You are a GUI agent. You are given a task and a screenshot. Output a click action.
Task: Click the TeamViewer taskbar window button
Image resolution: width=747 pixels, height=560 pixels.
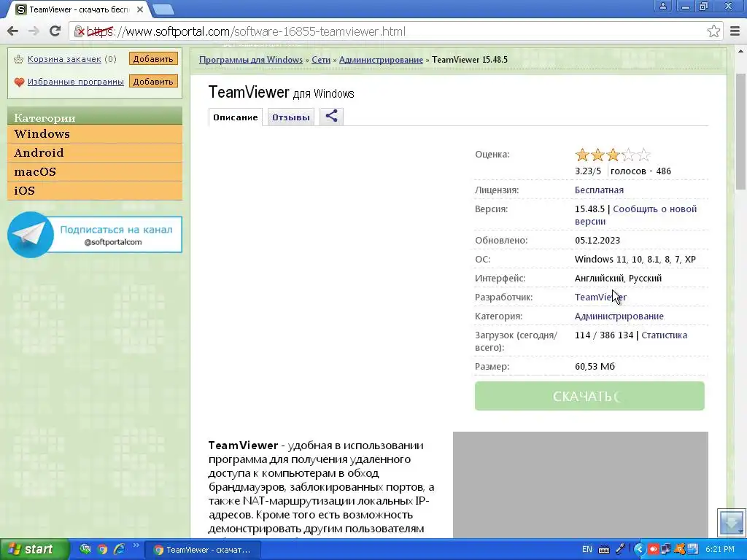(x=203, y=550)
